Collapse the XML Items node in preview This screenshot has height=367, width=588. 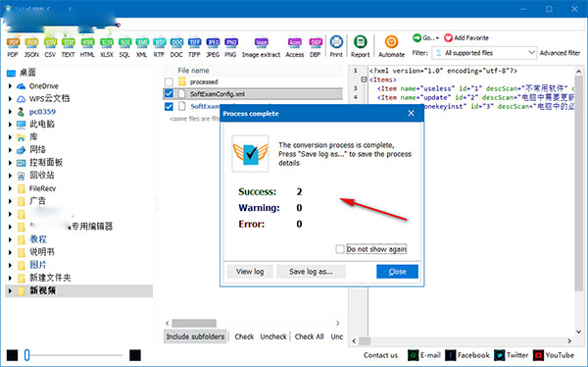(x=364, y=79)
